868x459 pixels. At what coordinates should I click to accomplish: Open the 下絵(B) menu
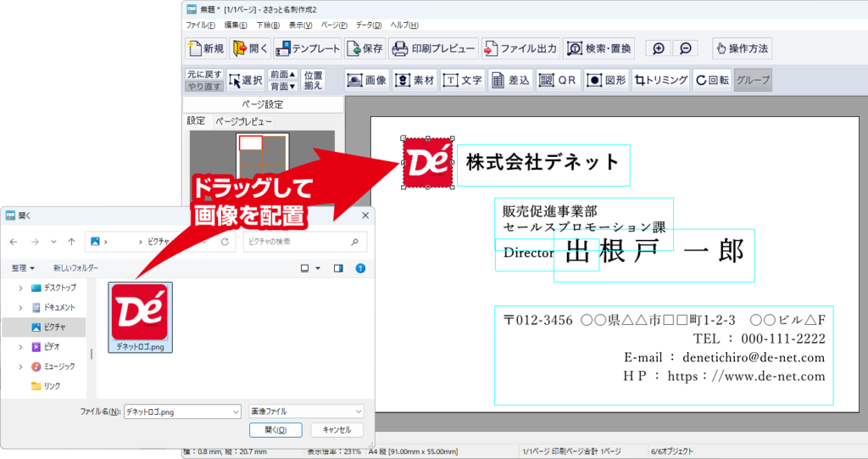click(268, 25)
